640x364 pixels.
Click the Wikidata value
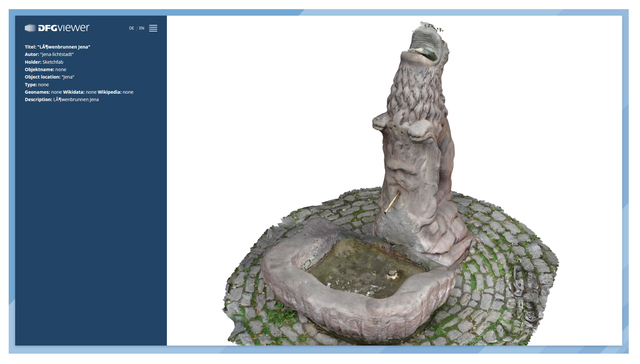tap(91, 92)
